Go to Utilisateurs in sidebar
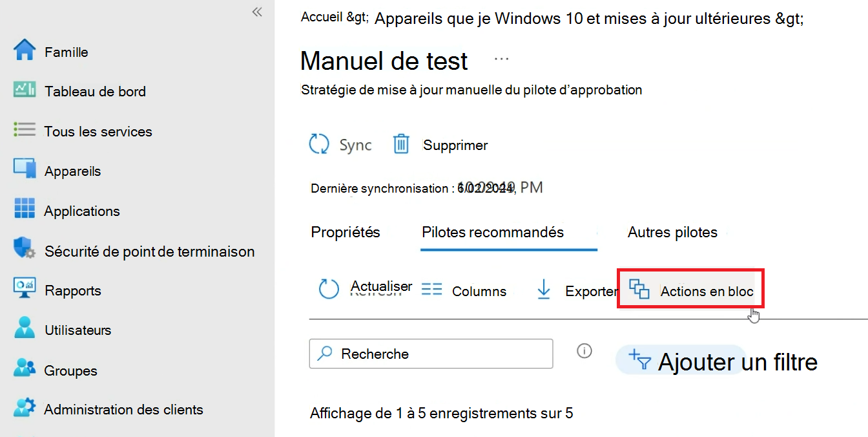Viewport: 868px width, 437px height. (77, 330)
